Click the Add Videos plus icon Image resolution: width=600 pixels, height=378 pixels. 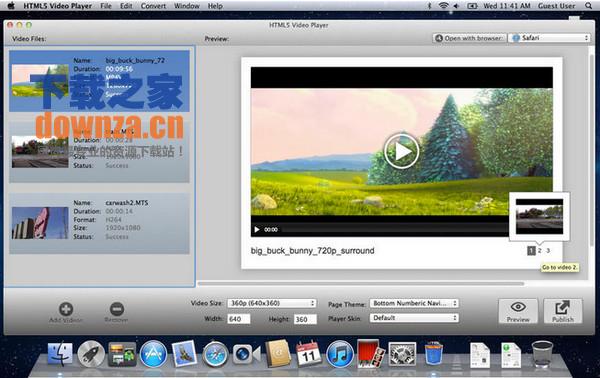pyautogui.click(x=66, y=309)
